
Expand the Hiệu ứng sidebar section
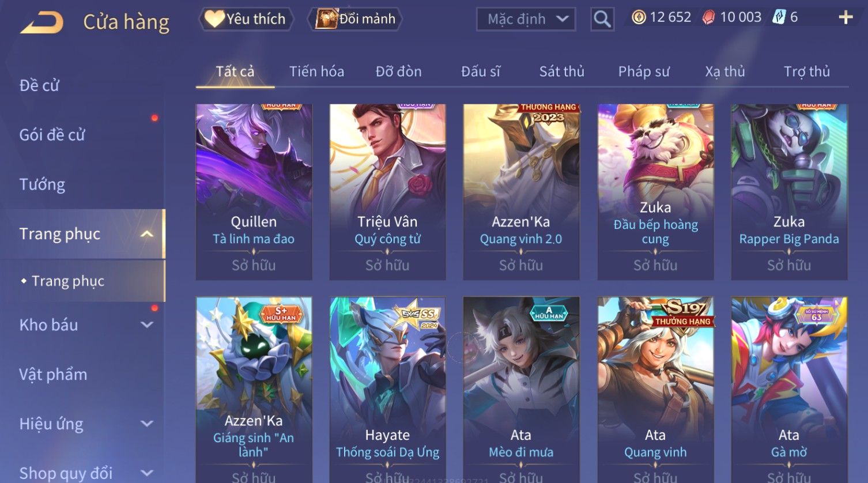pyautogui.click(x=147, y=424)
